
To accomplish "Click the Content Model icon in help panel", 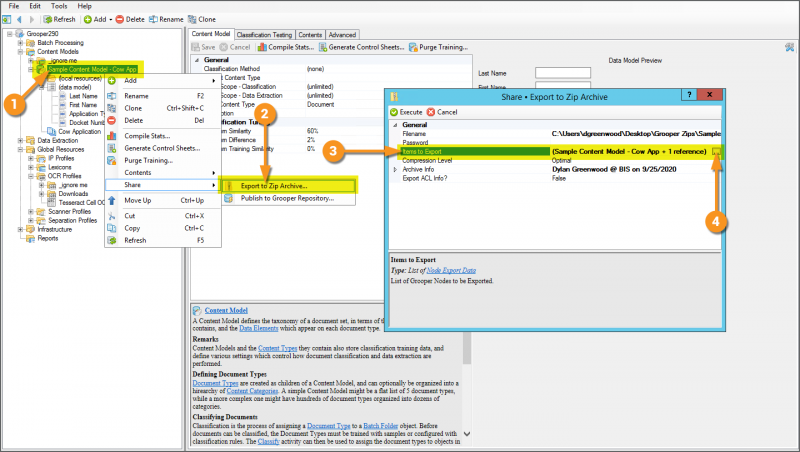I will tap(197, 310).
